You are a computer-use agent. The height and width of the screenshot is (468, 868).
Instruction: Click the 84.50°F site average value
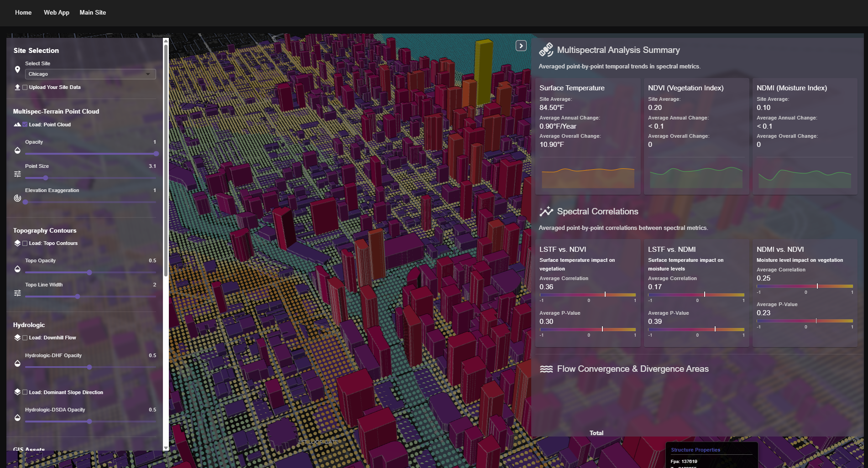point(552,108)
